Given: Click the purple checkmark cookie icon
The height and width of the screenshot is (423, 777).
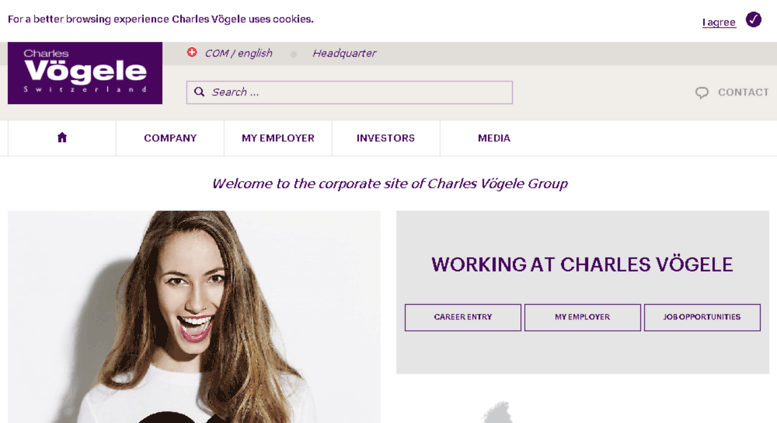Looking at the screenshot, I should click(753, 20).
